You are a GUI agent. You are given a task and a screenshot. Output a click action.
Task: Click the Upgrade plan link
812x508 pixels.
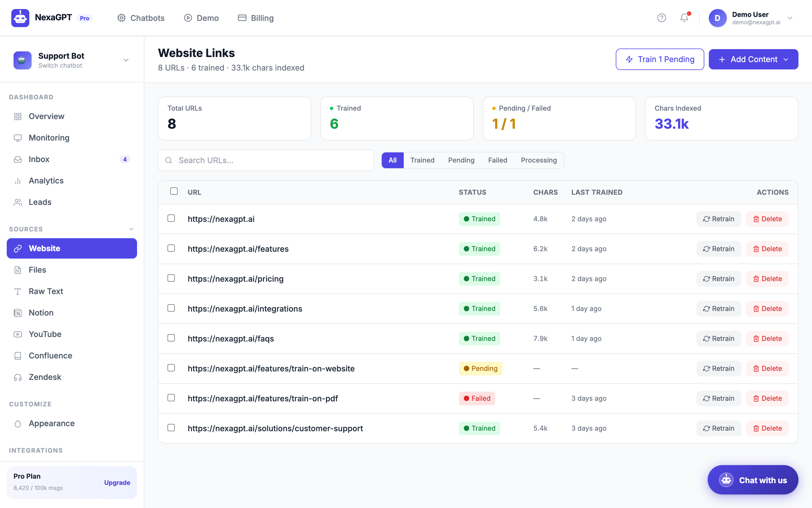pyautogui.click(x=117, y=483)
